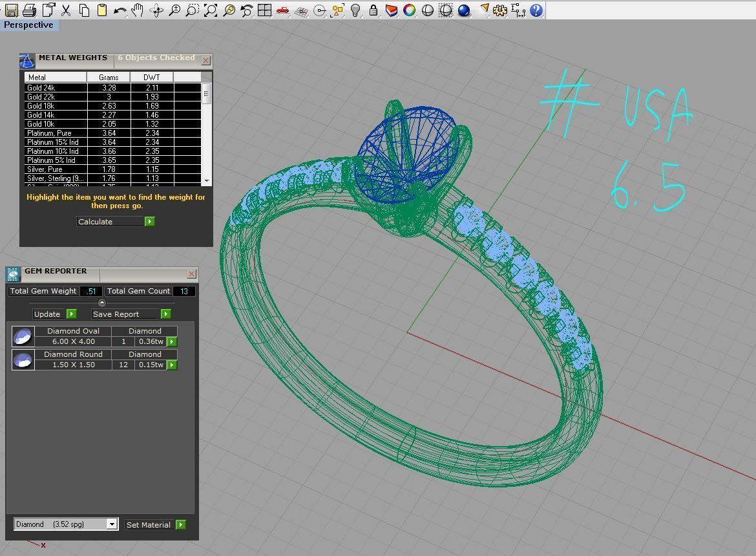Viewport: 756px width, 556px height.
Task: Click the Save file icon
Action: [x=12, y=10]
